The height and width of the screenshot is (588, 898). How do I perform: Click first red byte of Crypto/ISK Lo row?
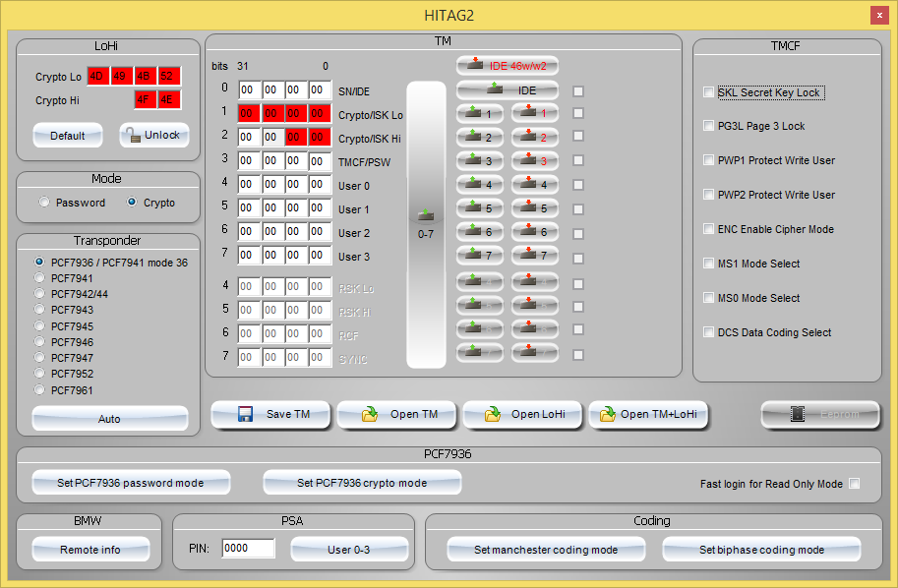point(249,113)
